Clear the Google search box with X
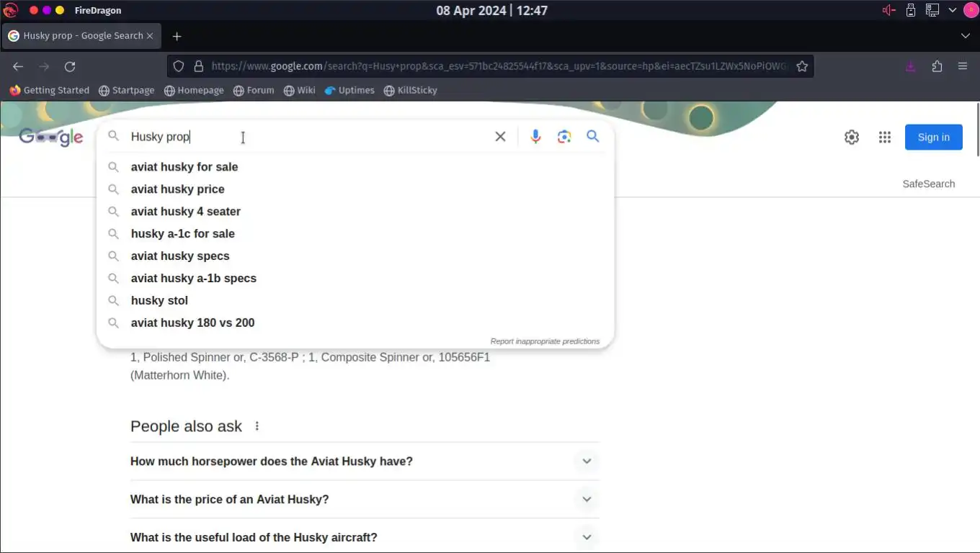 click(500, 137)
